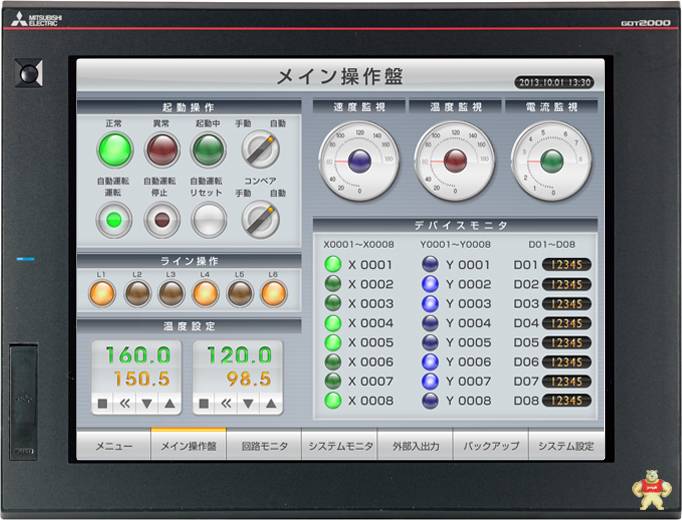Toggle line lamp L5
Image resolution: width=682 pixels, height=520 pixels.
(240, 293)
